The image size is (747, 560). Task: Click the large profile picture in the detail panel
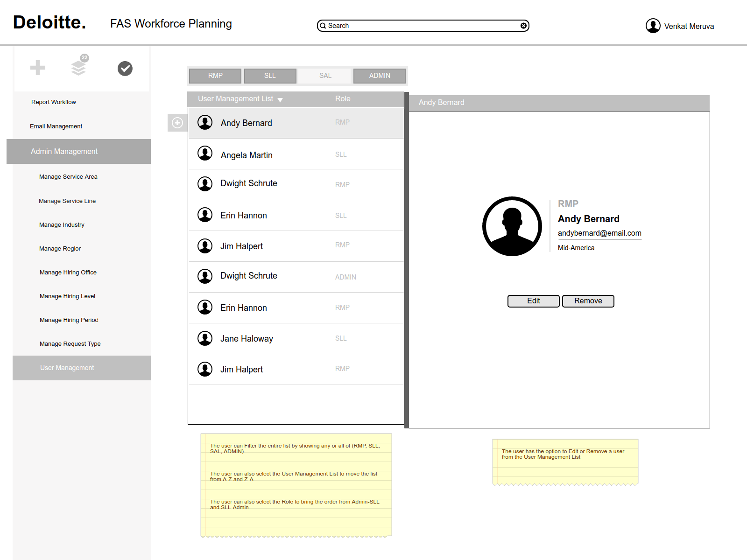click(512, 226)
